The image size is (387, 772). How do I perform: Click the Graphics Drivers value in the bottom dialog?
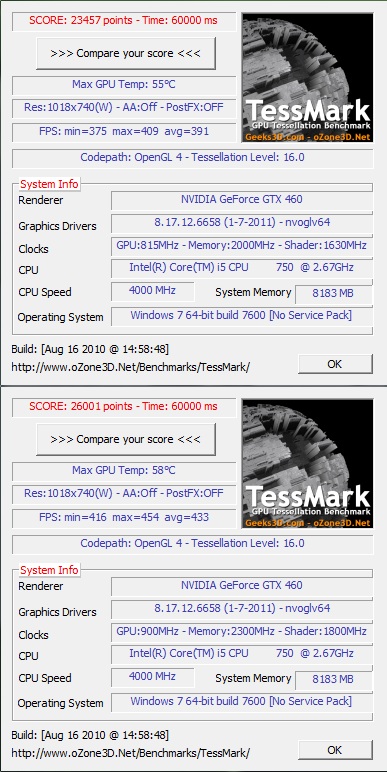point(241,609)
